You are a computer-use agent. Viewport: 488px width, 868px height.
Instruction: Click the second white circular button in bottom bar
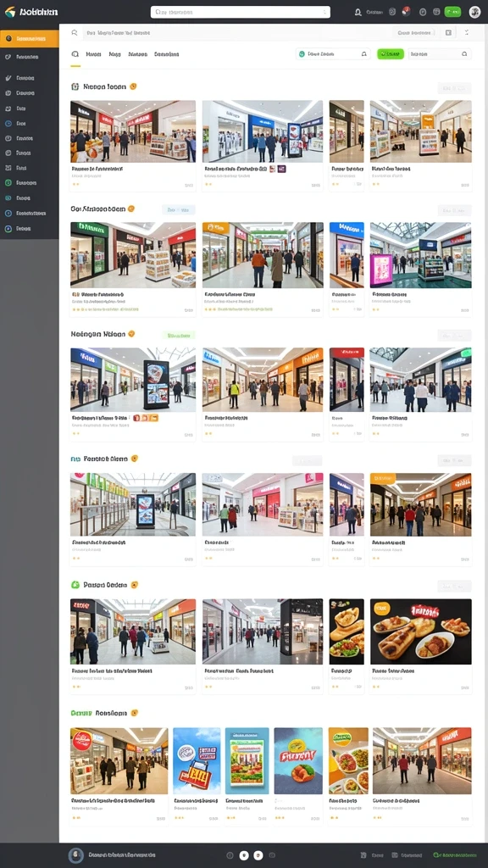click(258, 855)
